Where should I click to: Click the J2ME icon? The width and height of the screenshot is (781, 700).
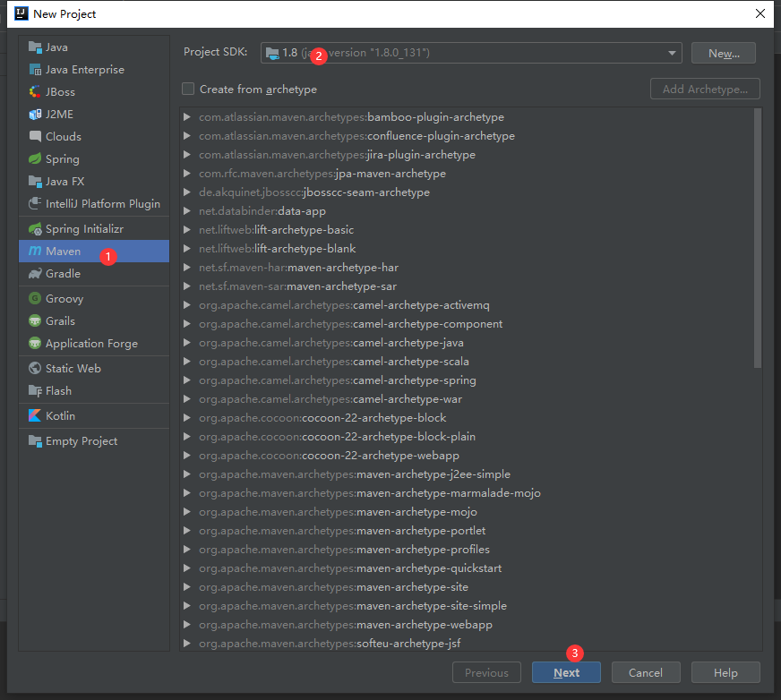pyautogui.click(x=35, y=115)
